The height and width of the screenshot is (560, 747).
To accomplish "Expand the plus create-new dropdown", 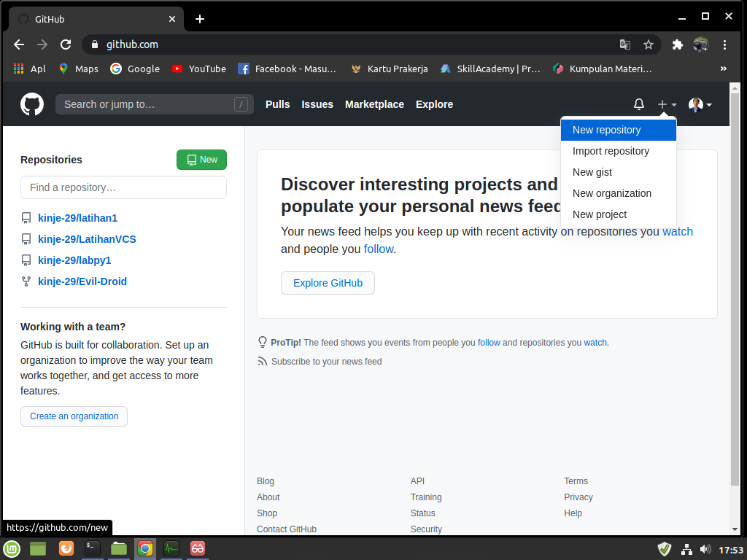I will pyautogui.click(x=667, y=104).
